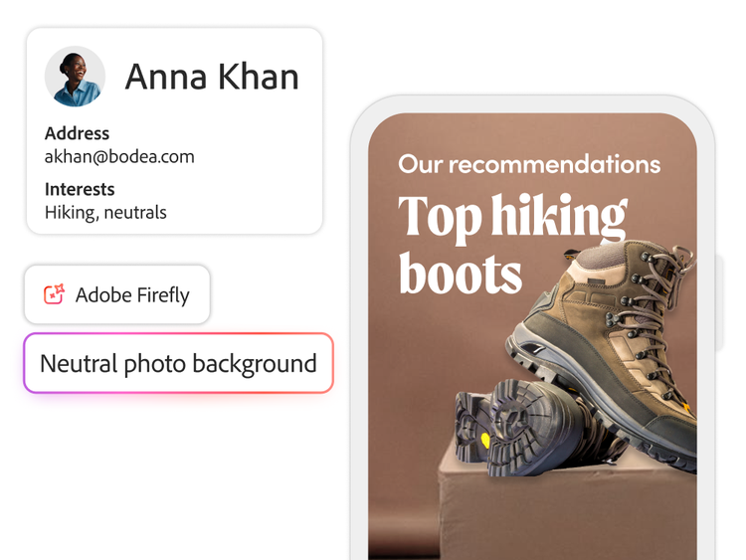Click the bold Interests label
The image size is (746, 560).
[x=80, y=189]
